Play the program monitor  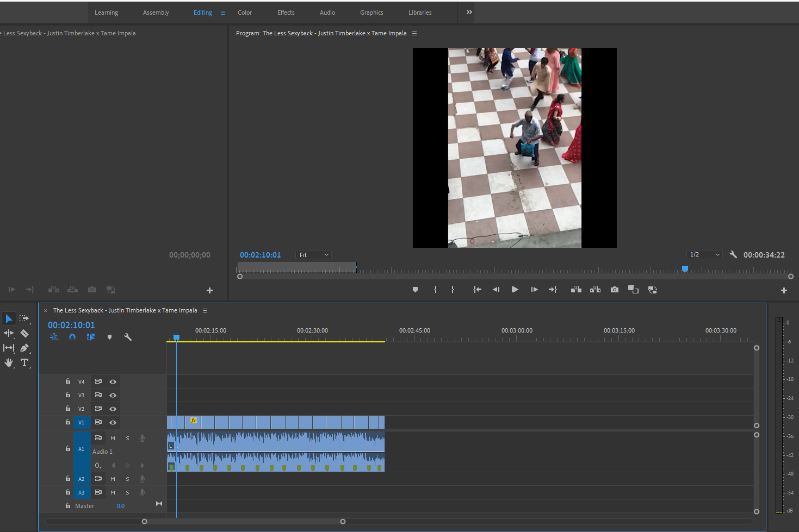(x=515, y=290)
